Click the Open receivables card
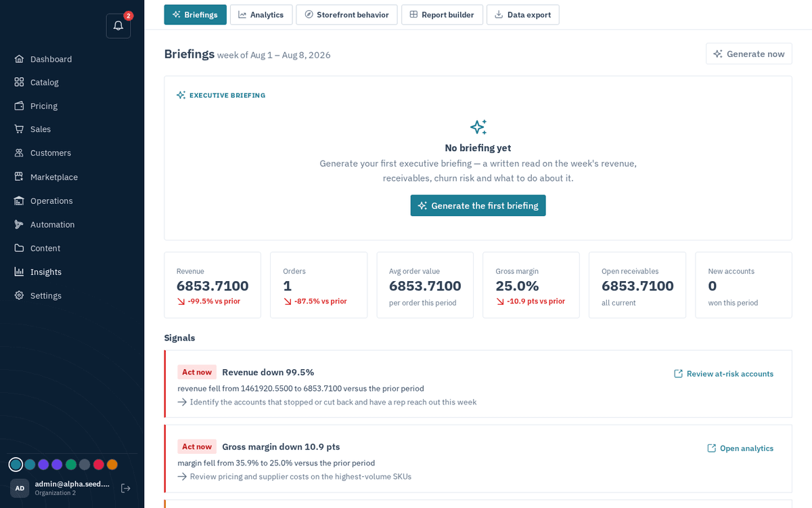This screenshot has height=508, width=812. [637, 285]
